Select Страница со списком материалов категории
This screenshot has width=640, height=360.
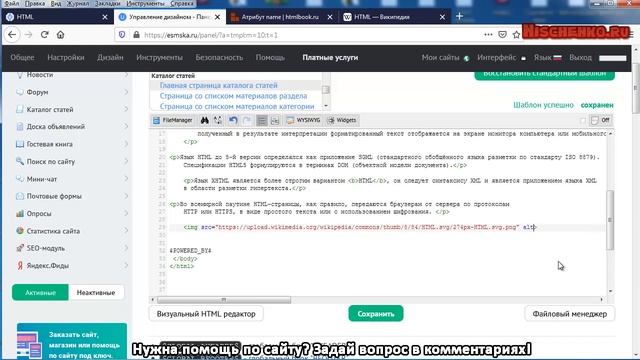tap(237, 106)
